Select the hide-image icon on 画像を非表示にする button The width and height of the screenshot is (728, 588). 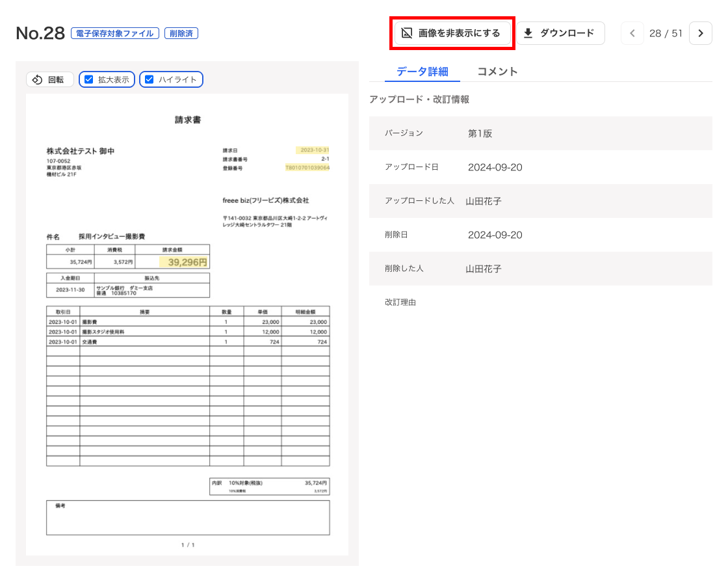(408, 32)
